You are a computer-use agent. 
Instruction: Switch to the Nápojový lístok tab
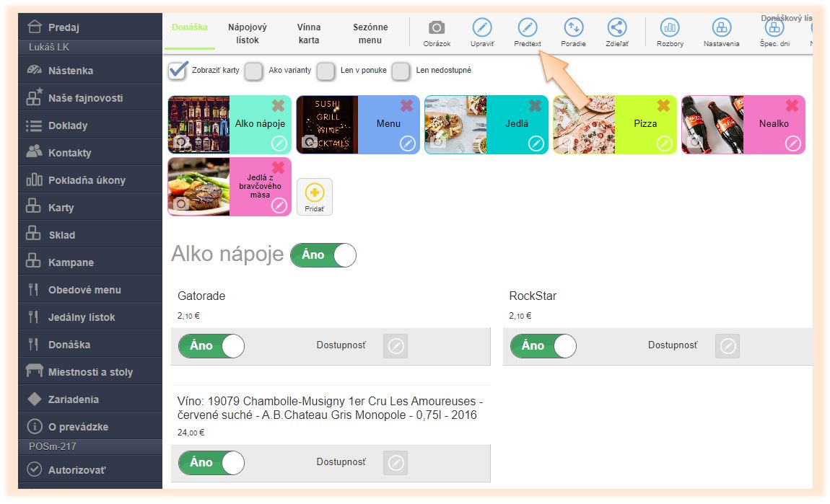[248, 33]
